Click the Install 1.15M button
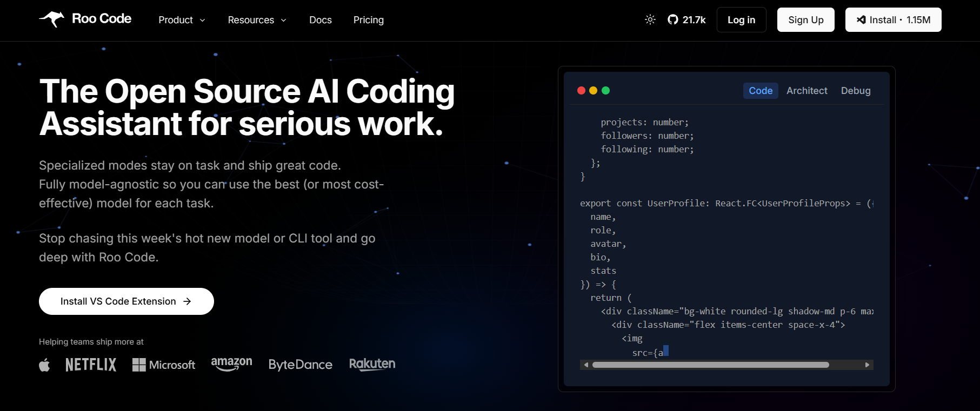The height and width of the screenshot is (411, 980). pyautogui.click(x=893, y=20)
